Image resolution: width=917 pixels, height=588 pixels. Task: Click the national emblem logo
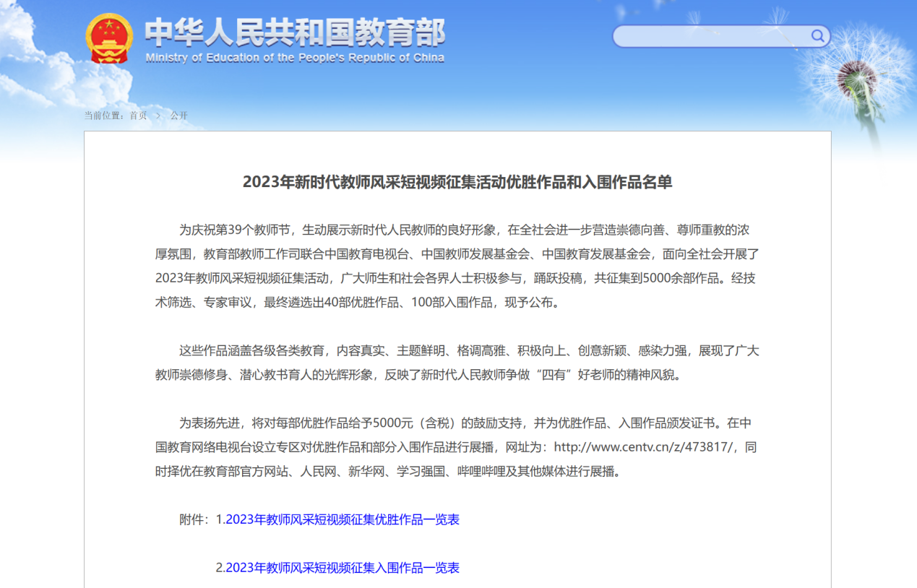click(x=109, y=38)
